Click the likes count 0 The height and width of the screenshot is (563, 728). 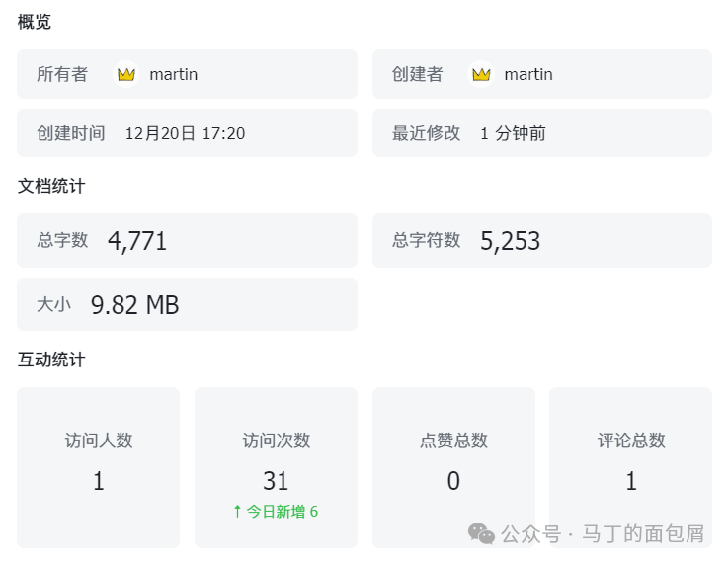453,481
